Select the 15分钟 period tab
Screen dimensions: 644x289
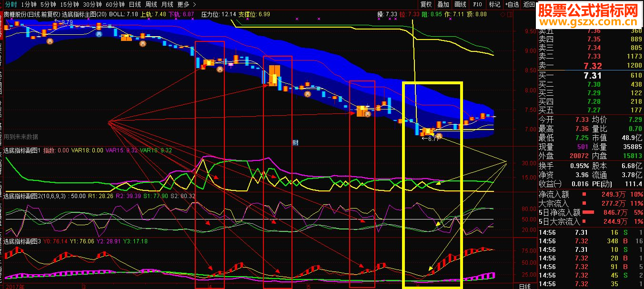69,4
